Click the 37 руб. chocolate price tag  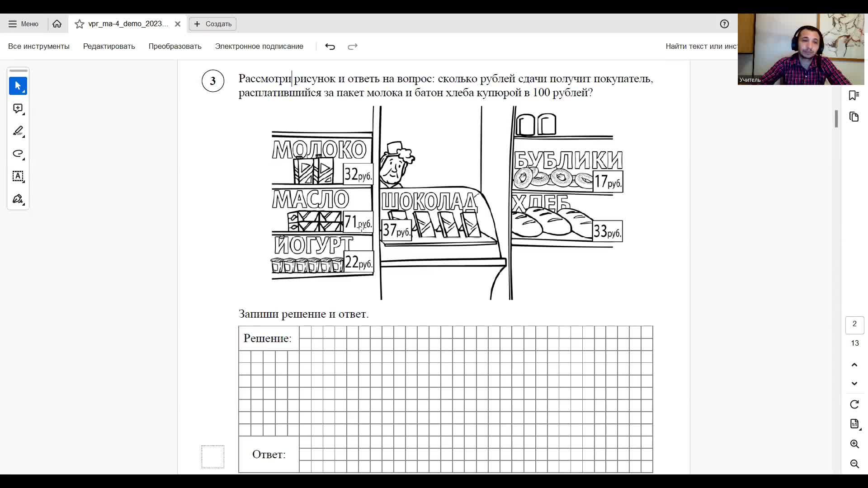[396, 230]
